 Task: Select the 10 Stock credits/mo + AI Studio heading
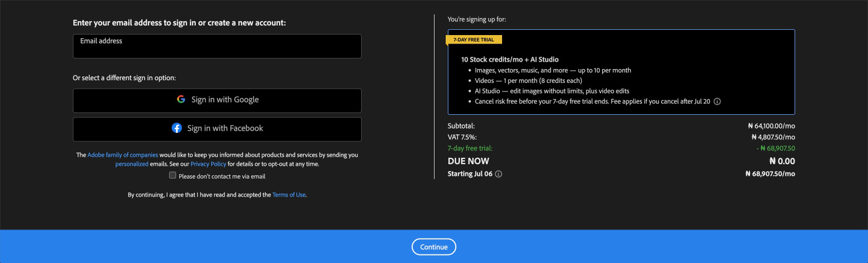510,60
